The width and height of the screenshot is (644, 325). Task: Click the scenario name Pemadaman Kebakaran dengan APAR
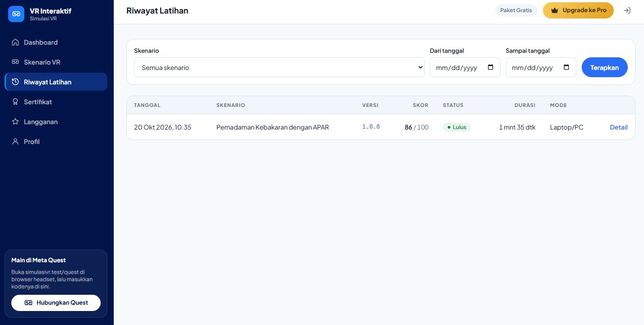click(x=273, y=127)
